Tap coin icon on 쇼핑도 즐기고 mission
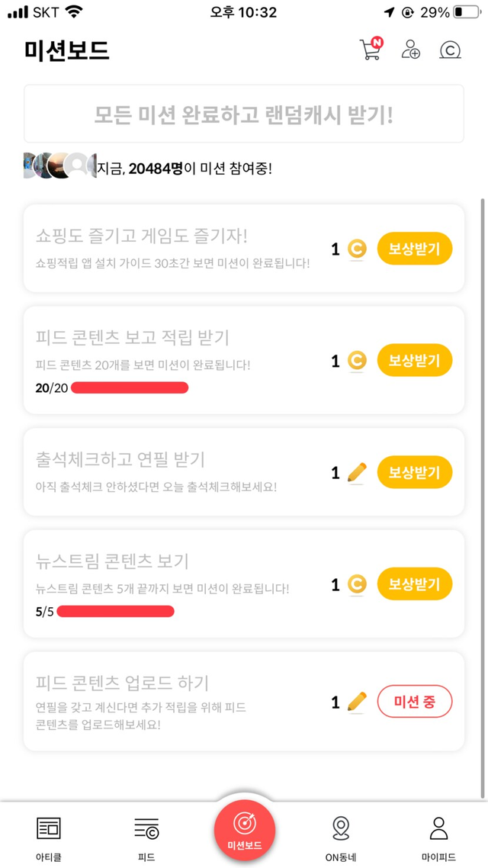The width and height of the screenshot is (488, 868). tap(356, 249)
